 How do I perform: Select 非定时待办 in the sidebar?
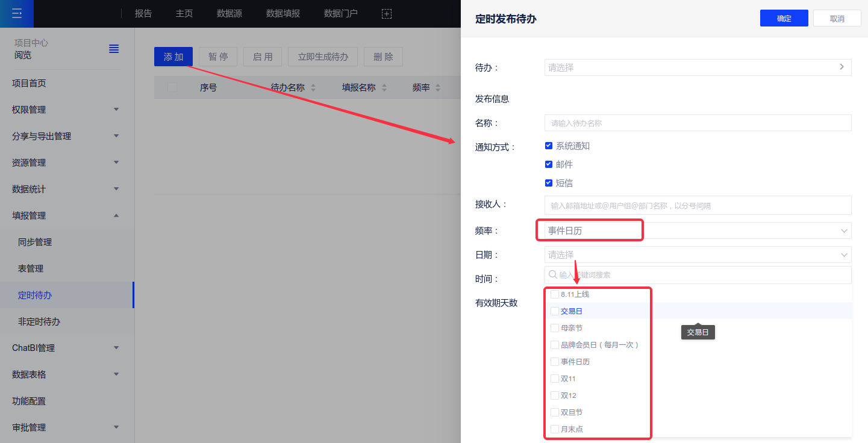point(39,321)
